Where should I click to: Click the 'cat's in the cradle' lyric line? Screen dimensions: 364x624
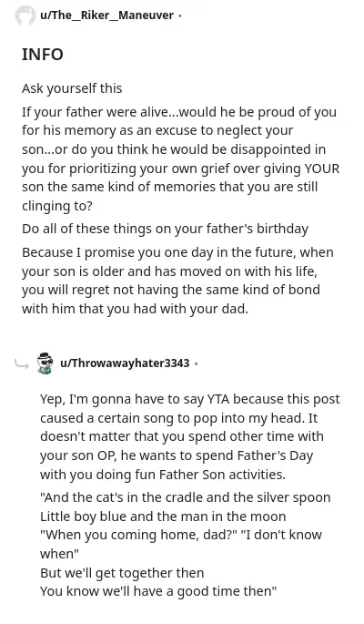coord(185,497)
